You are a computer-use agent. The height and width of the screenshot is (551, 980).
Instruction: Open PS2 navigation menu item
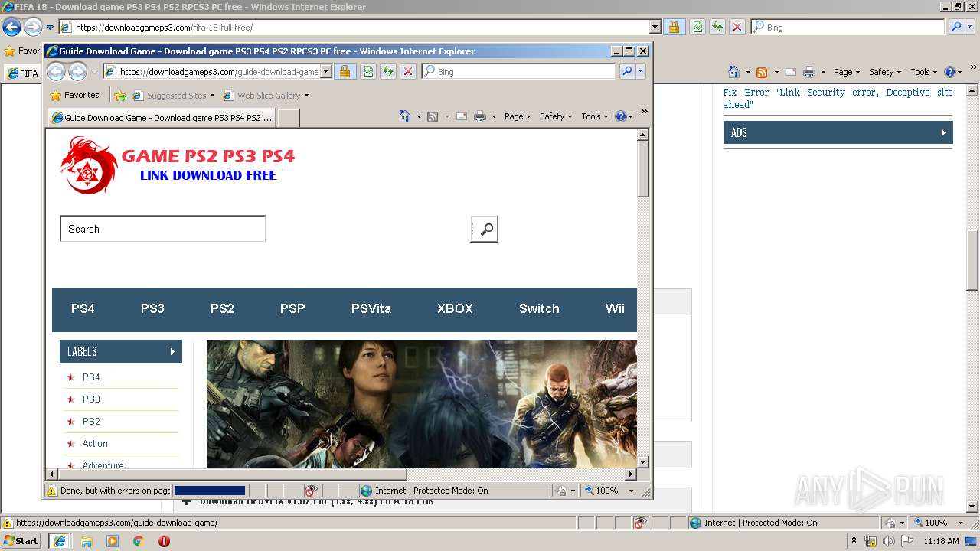[x=222, y=308]
